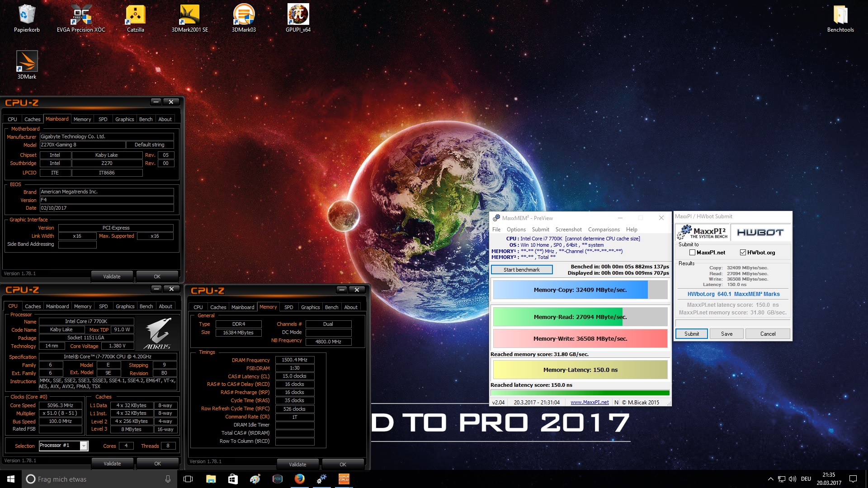This screenshot has width=868, height=488.
Task: Open the Paint palette icon in the taskbar
Action: click(255, 479)
